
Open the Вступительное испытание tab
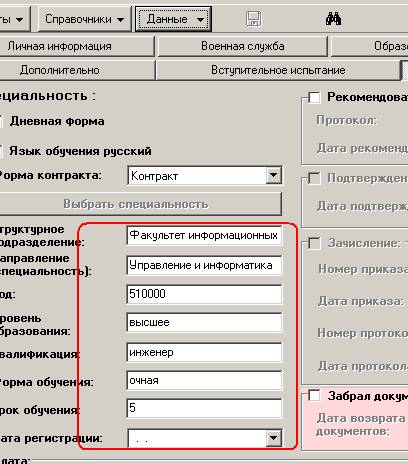[x=278, y=70]
